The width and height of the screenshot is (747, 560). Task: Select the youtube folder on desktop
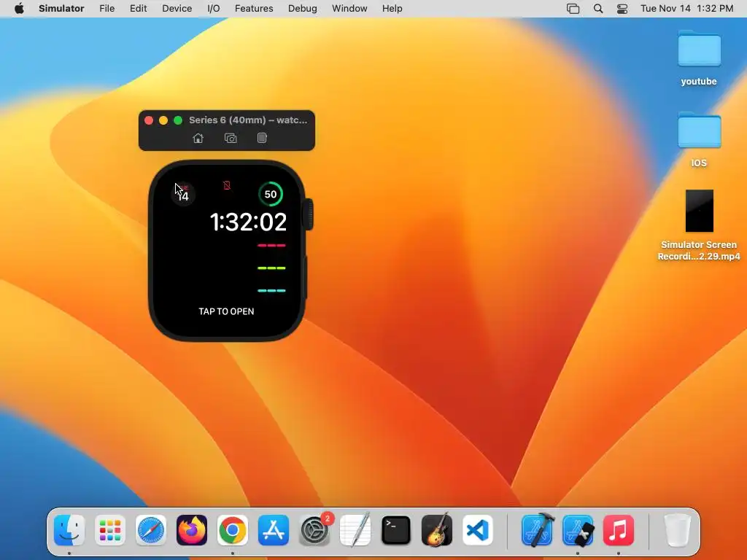click(x=699, y=58)
